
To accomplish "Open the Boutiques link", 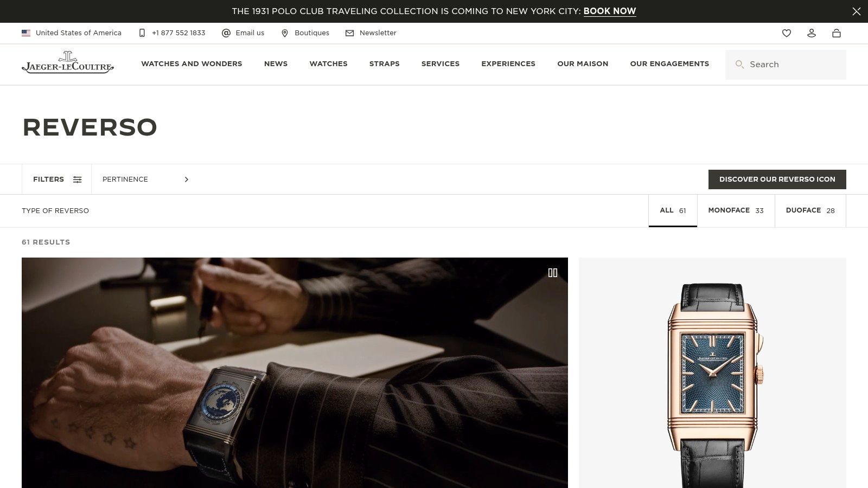I will (x=312, y=33).
